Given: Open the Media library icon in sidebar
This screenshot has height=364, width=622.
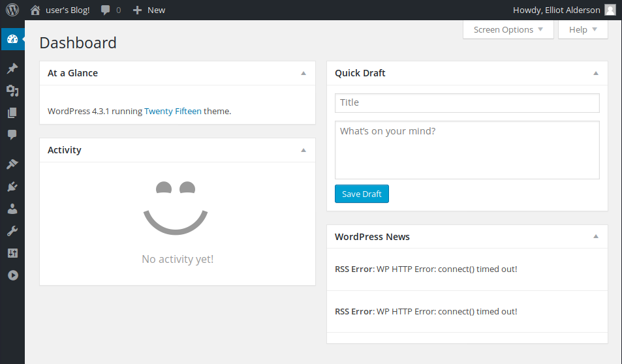Looking at the screenshot, I should (x=12, y=91).
